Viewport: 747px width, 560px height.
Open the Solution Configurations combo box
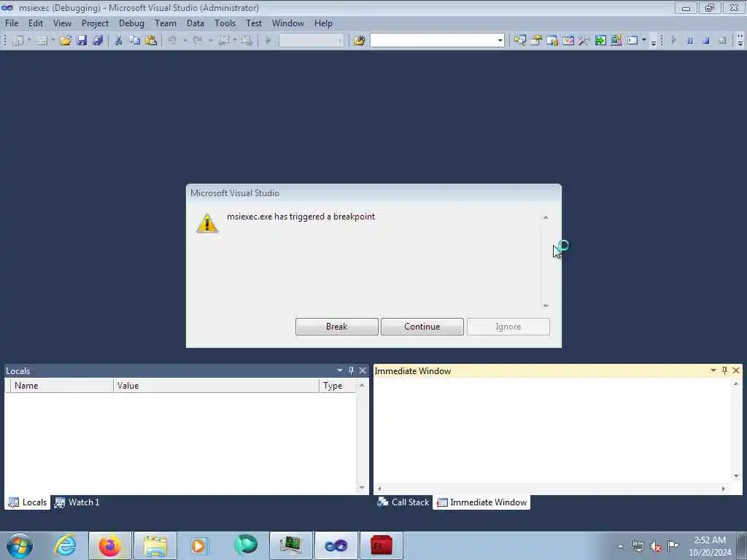click(x=311, y=41)
